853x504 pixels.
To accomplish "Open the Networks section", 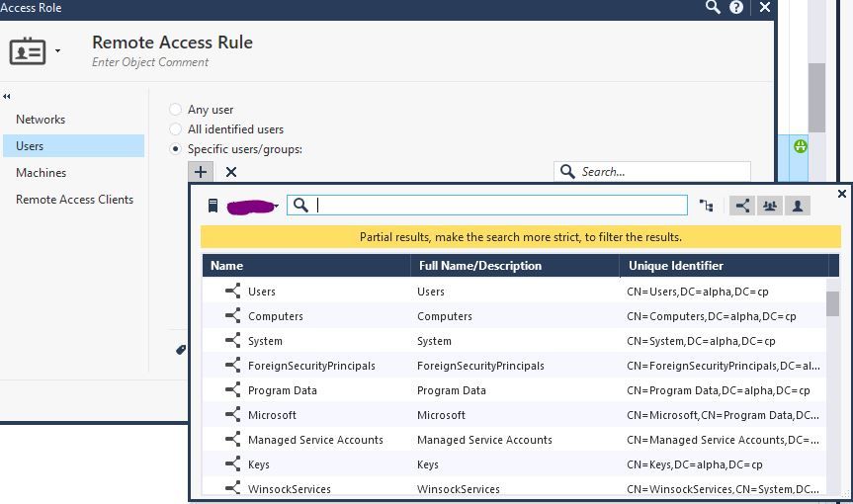I will (x=41, y=120).
